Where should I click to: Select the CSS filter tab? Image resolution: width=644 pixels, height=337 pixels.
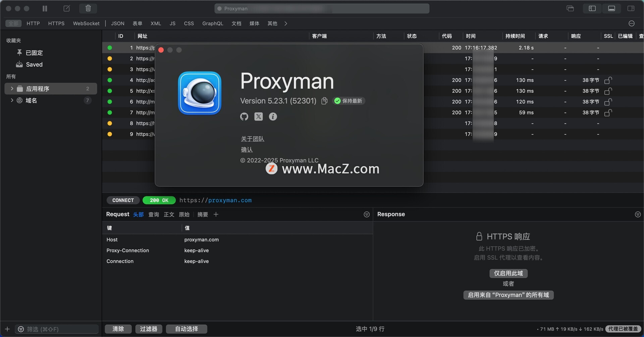click(189, 23)
